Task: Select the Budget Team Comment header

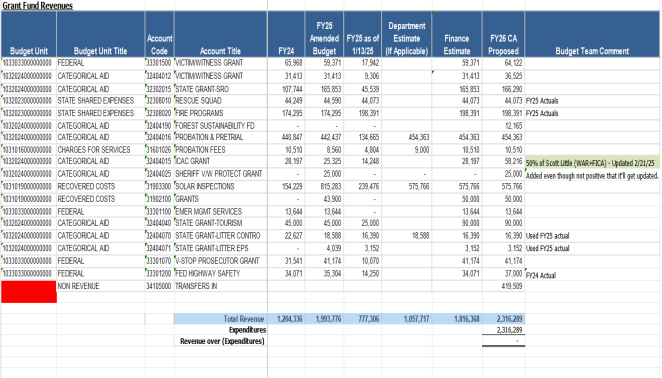Action: coord(592,34)
